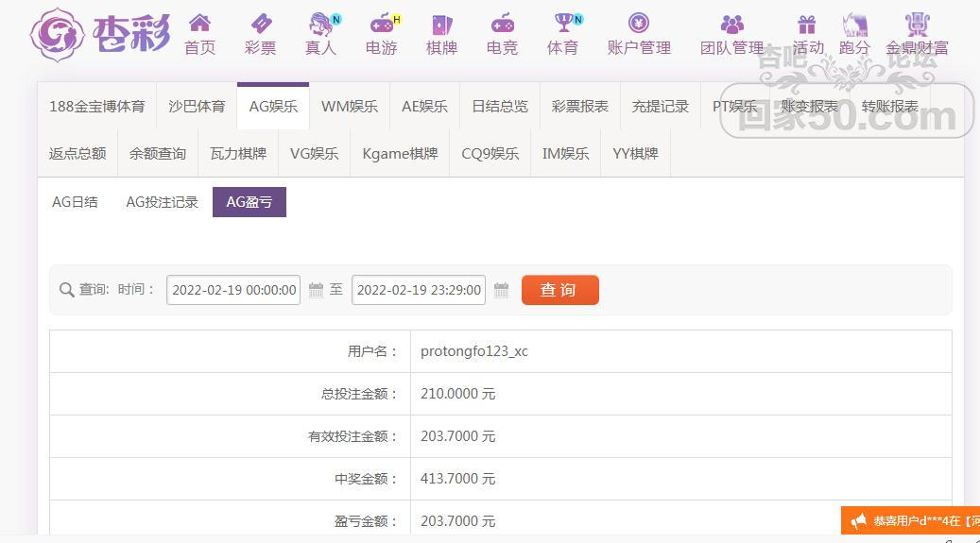Open the 电游 gamepad icon
980x543 pixels.
pyautogui.click(x=381, y=24)
